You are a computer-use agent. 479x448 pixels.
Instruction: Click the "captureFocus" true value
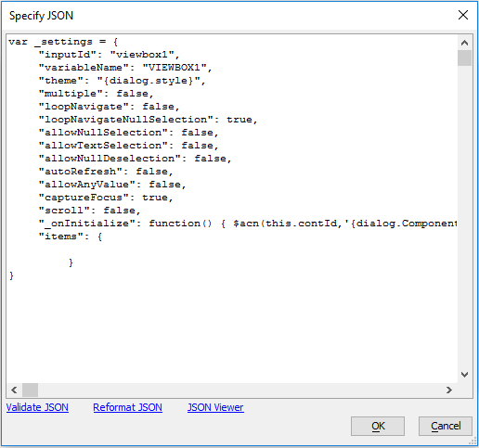[155, 198]
